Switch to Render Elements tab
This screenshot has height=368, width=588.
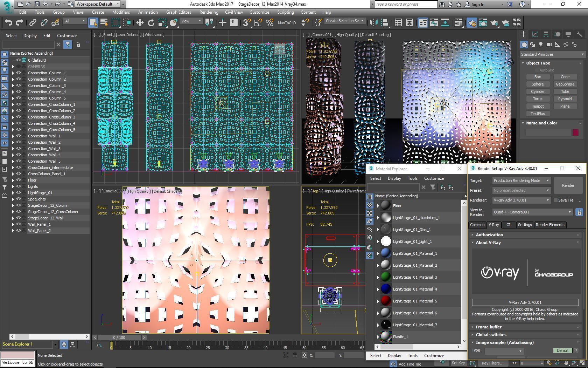pyautogui.click(x=550, y=225)
